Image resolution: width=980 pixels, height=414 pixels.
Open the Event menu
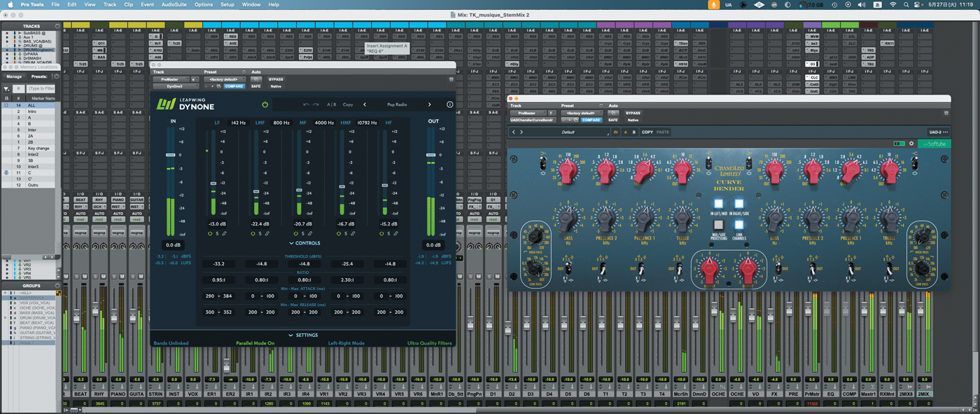click(147, 4)
